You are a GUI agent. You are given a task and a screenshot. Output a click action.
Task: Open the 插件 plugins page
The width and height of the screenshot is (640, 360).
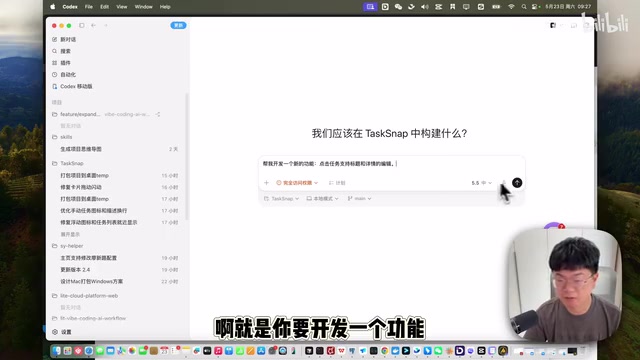[x=61, y=63]
